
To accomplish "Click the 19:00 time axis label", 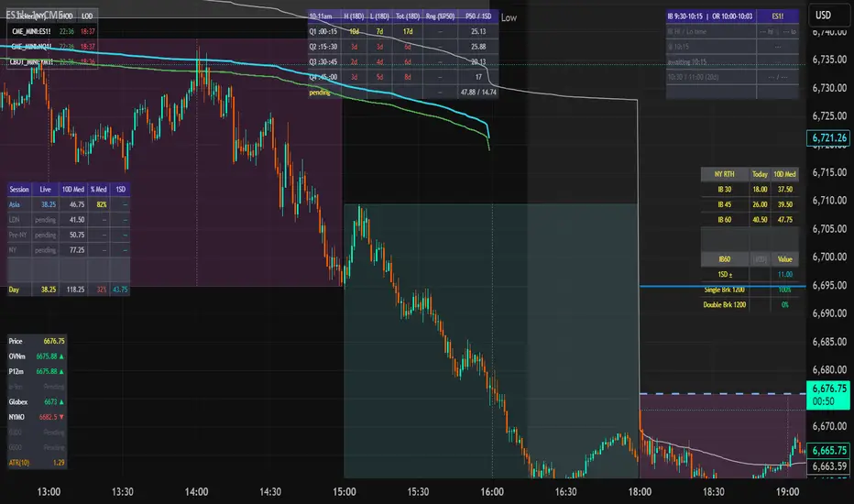I will pos(787,492).
